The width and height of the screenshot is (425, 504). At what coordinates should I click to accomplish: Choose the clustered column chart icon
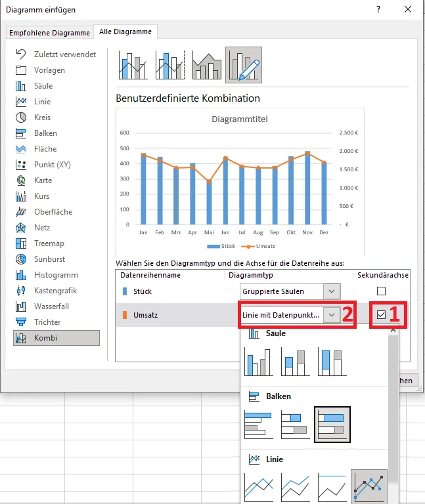tap(258, 362)
